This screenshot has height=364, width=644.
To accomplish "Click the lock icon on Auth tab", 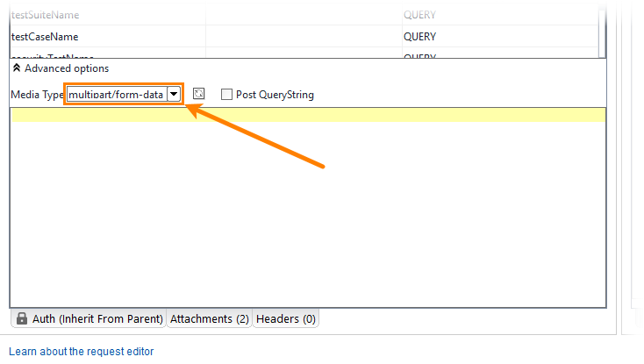I will (x=22, y=318).
